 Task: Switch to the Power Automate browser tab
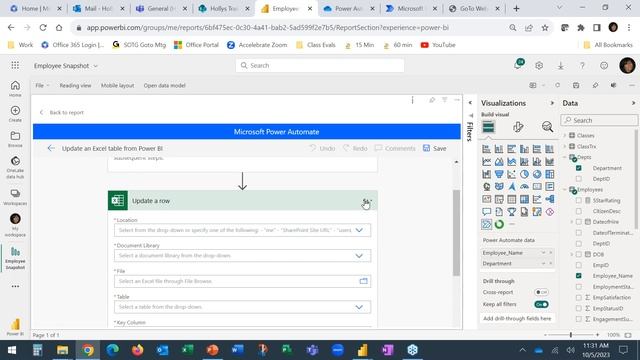click(x=349, y=9)
